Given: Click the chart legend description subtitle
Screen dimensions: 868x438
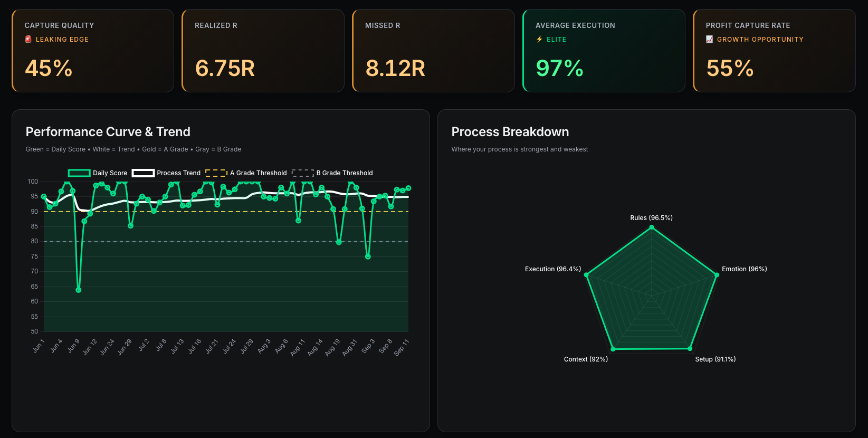Looking at the screenshot, I should 133,149.
